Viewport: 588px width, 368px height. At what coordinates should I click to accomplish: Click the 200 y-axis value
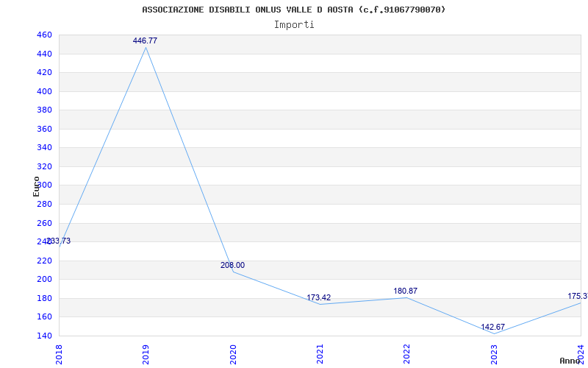coord(44,280)
